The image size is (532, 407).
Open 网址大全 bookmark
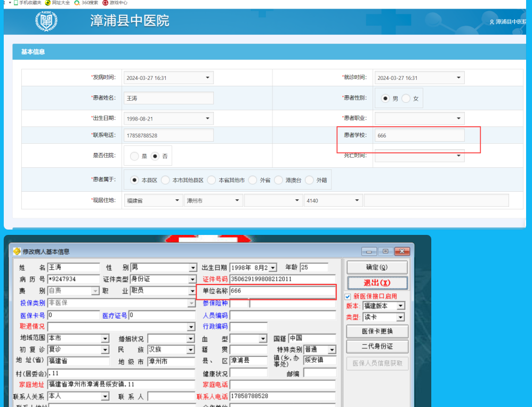pos(58,3)
